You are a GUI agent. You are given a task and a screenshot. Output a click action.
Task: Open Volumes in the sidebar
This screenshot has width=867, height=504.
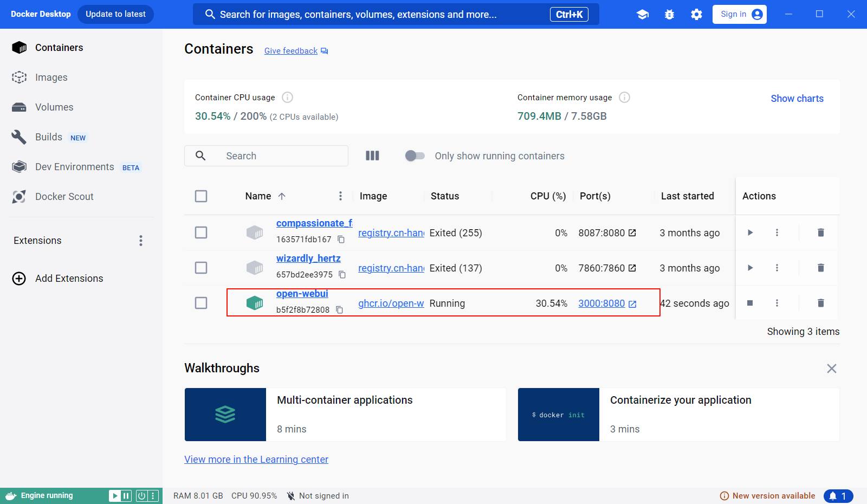click(x=54, y=107)
